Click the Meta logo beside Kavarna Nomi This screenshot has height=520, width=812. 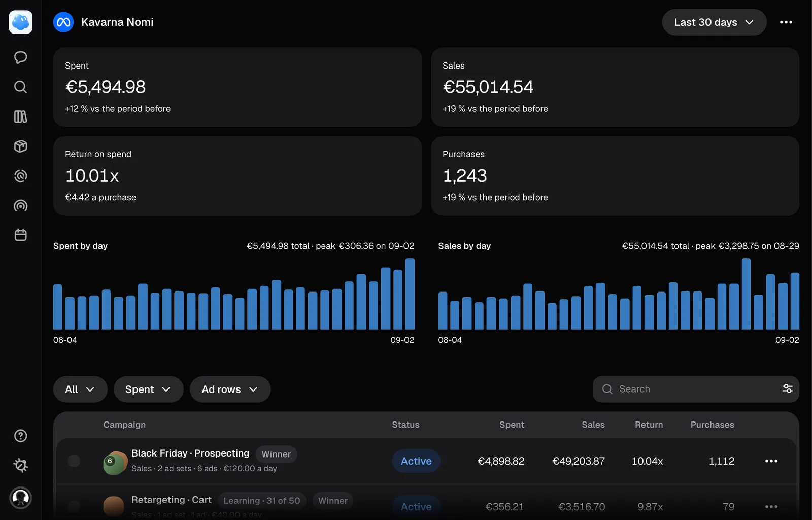pos(63,22)
